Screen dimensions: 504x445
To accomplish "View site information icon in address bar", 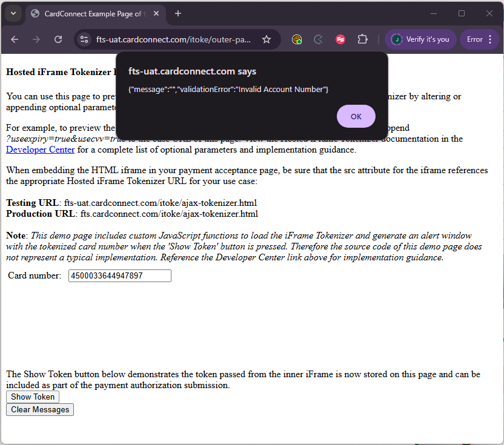I will 84,39.
